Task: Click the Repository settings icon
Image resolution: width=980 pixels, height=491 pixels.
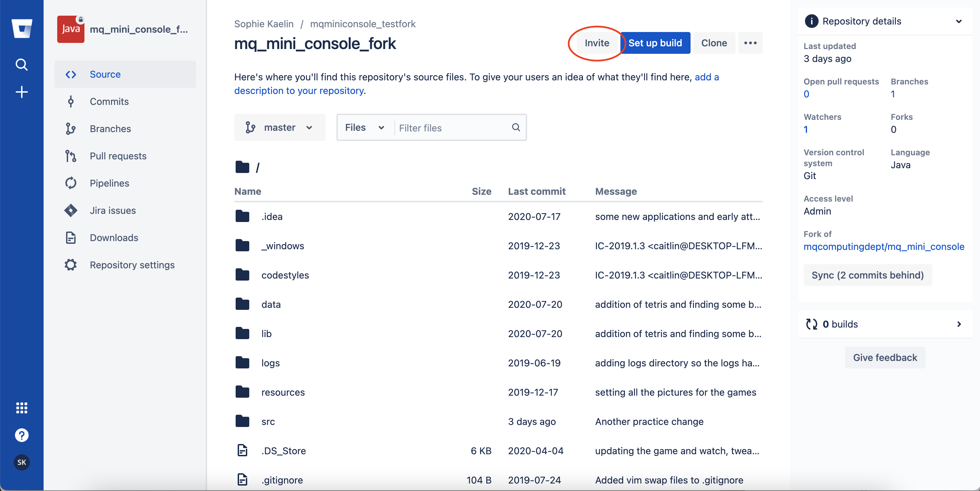Action: point(71,265)
